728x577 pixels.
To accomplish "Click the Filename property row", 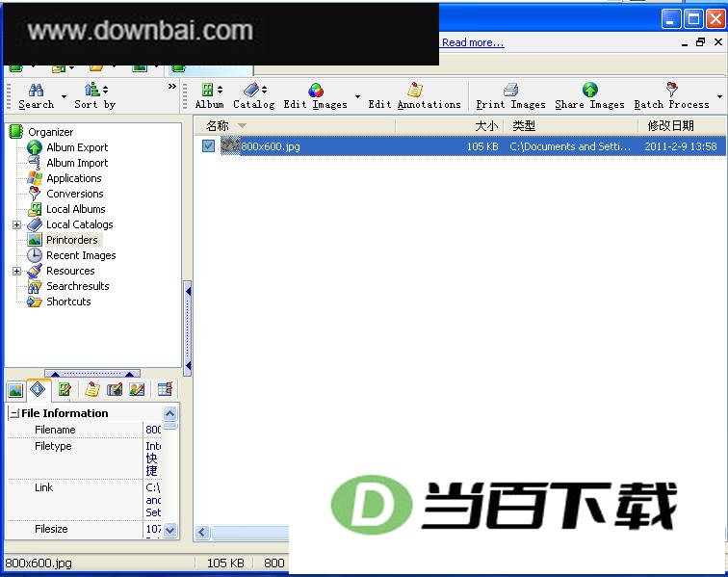I will (x=84, y=430).
